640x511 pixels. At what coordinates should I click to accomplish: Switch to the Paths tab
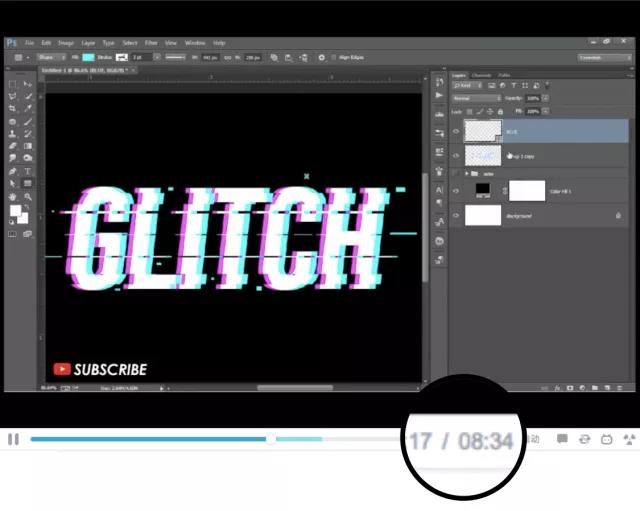click(x=504, y=76)
